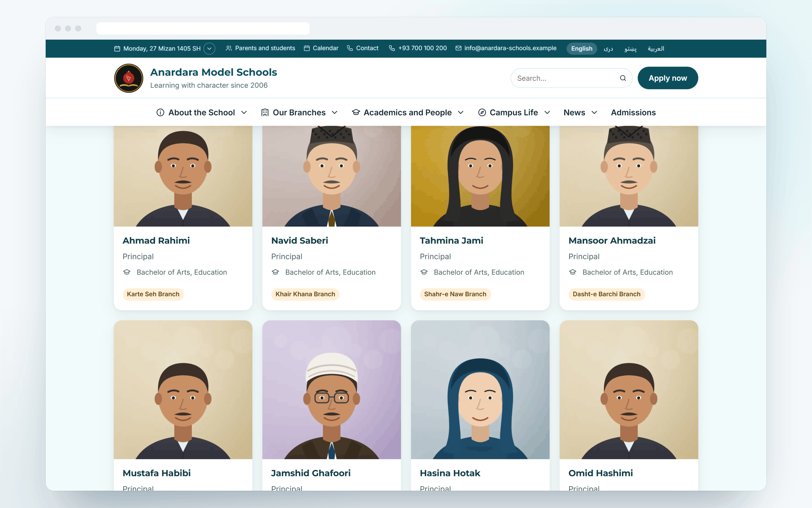Screen dimensions: 812x508
Task: Expand the About the School menu chevron
Action: coord(244,113)
